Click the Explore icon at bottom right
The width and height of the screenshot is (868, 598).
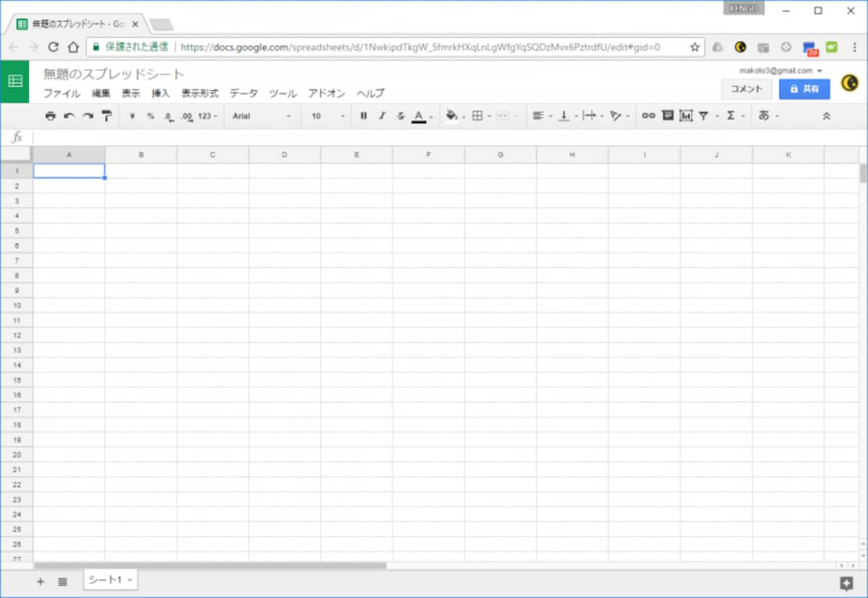click(846, 583)
